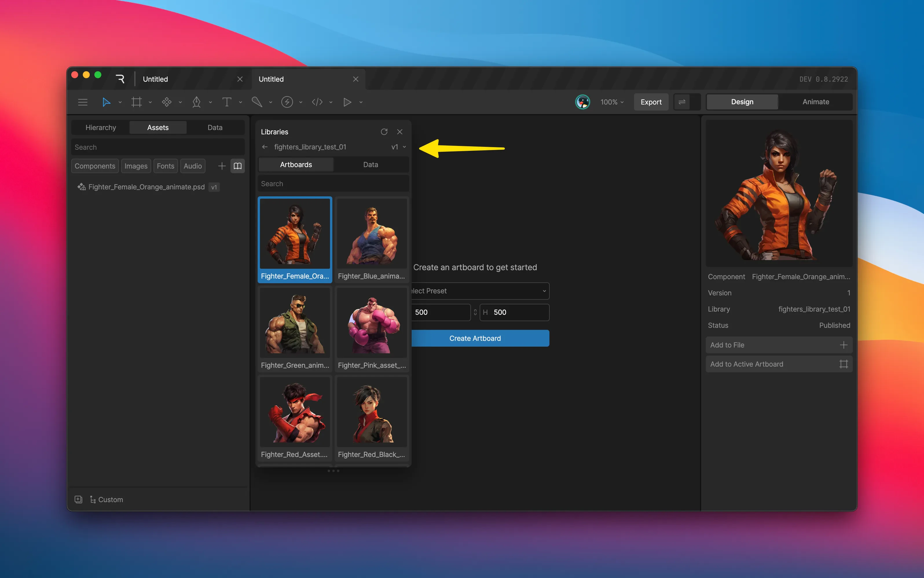This screenshot has height=578, width=924.
Task: Click the Artboard frame tool
Action: (136, 102)
